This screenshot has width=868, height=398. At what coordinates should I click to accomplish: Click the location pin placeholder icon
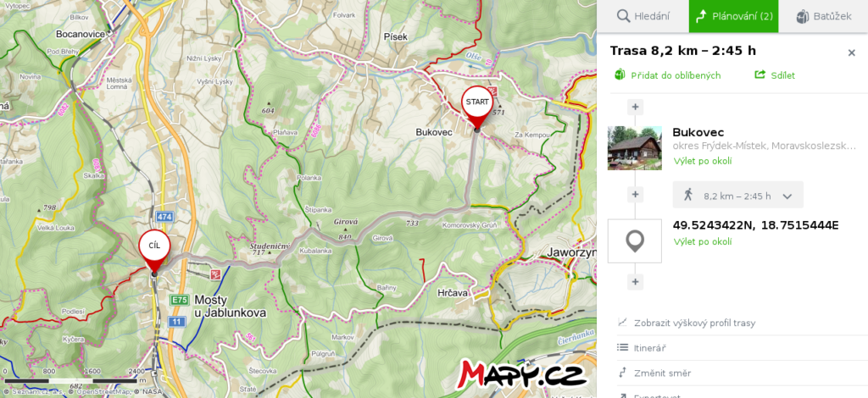pyautogui.click(x=634, y=241)
